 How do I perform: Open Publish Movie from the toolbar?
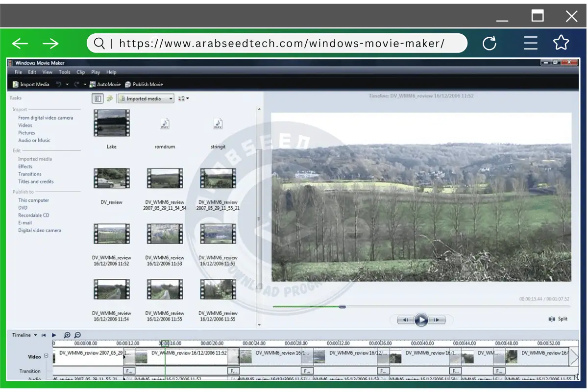tap(145, 84)
